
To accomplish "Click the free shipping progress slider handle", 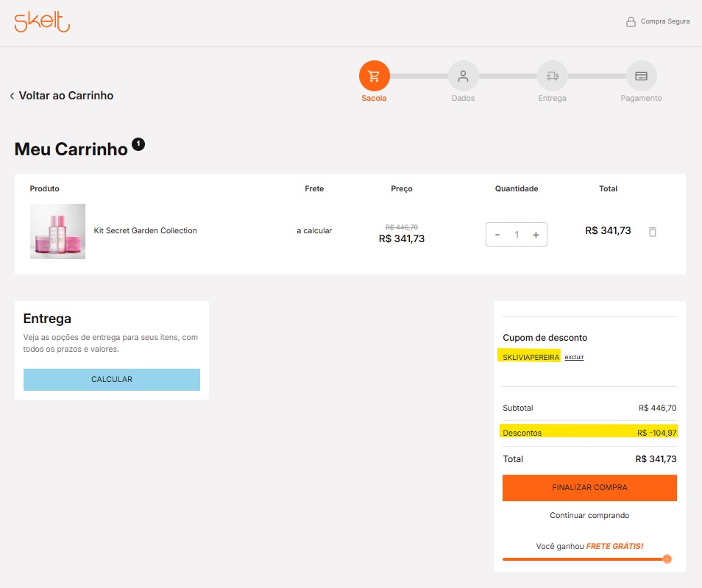I will [x=667, y=559].
